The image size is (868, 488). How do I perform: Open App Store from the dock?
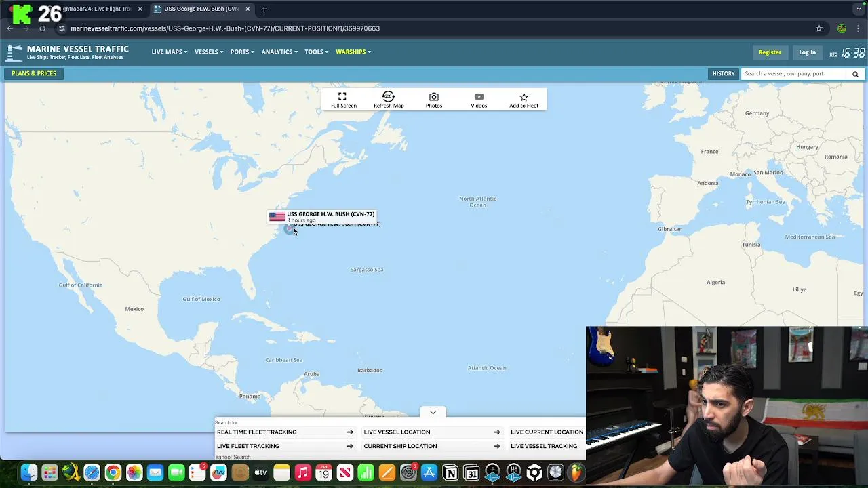(429, 472)
